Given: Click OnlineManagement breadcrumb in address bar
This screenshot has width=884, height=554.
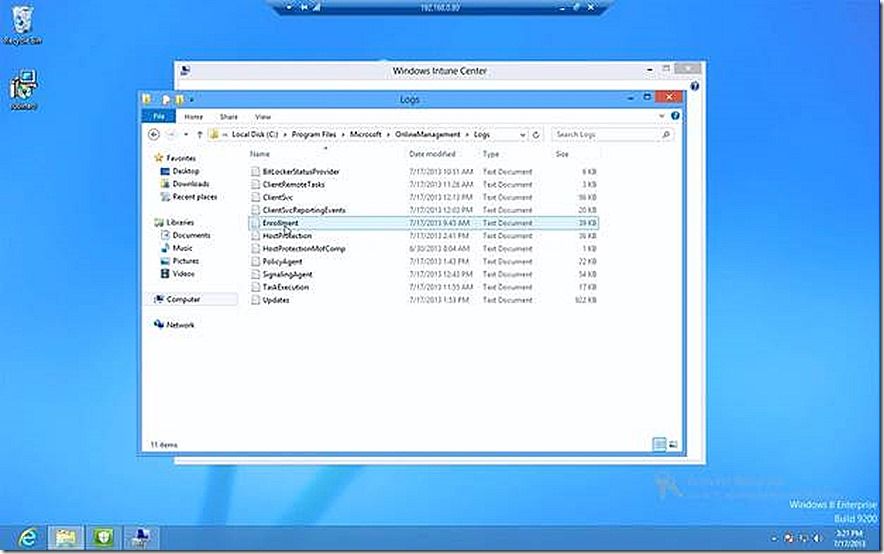Looking at the screenshot, I should [427, 135].
